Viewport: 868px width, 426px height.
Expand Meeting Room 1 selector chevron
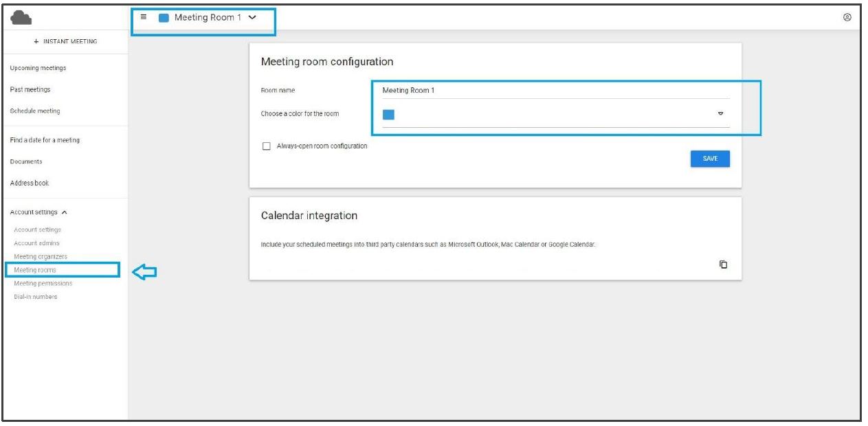point(252,18)
